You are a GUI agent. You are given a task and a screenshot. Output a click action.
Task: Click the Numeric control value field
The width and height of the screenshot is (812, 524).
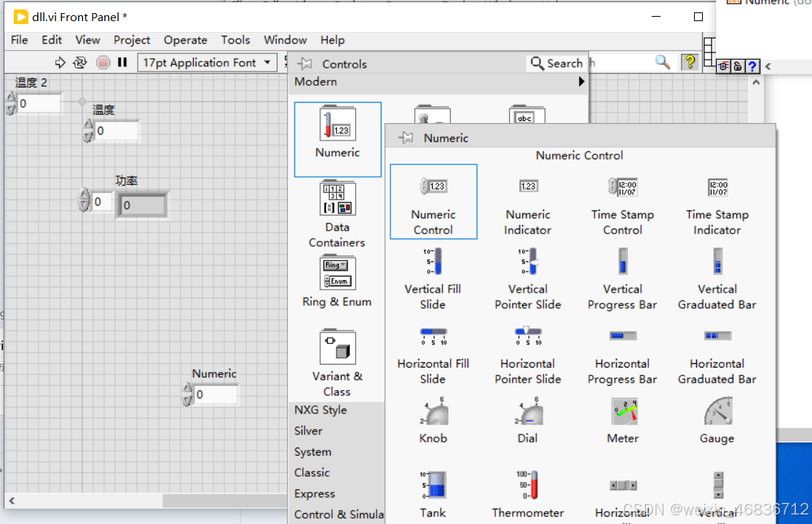click(x=216, y=394)
